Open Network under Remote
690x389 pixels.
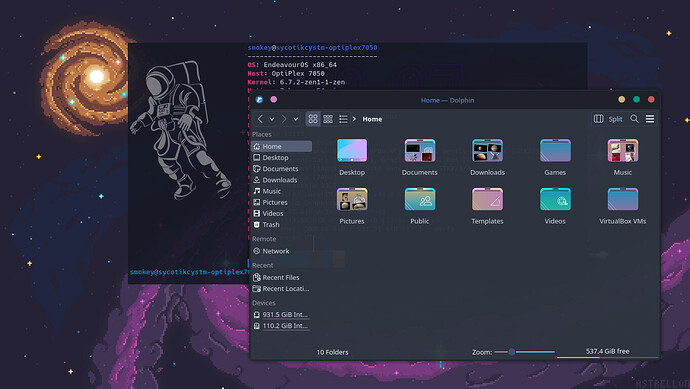click(281, 251)
